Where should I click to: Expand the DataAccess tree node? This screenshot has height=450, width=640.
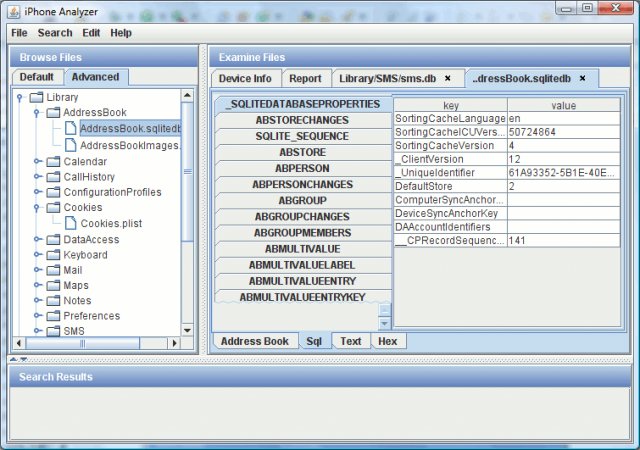click(37, 239)
